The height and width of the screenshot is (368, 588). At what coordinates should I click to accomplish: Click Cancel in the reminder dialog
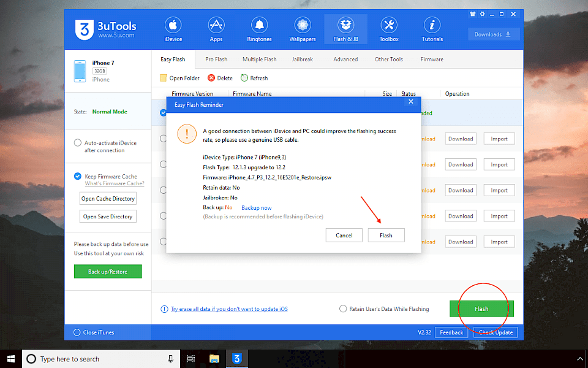click(344, 235)
